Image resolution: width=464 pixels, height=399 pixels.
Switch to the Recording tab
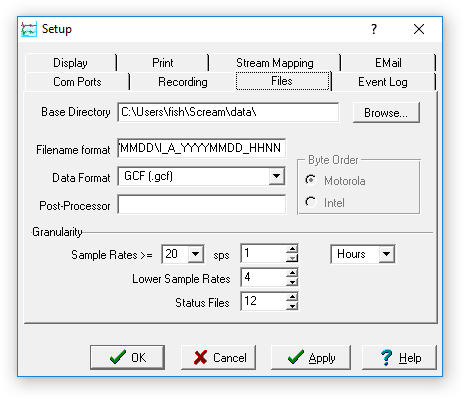click(183, 82)
